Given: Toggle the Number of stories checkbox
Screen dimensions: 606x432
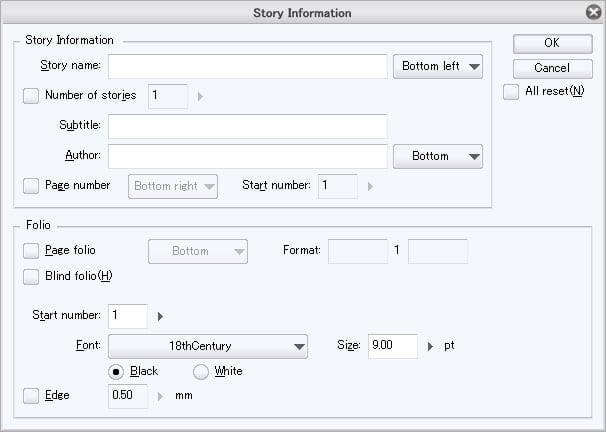Looking at the screenshot, I should pyautogui.click(x=31, y=97).
